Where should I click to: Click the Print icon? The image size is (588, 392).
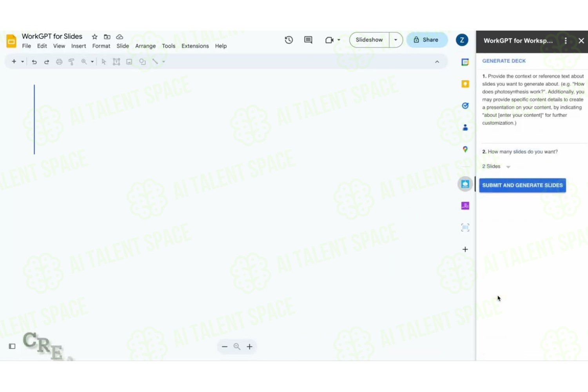point(59,62)
